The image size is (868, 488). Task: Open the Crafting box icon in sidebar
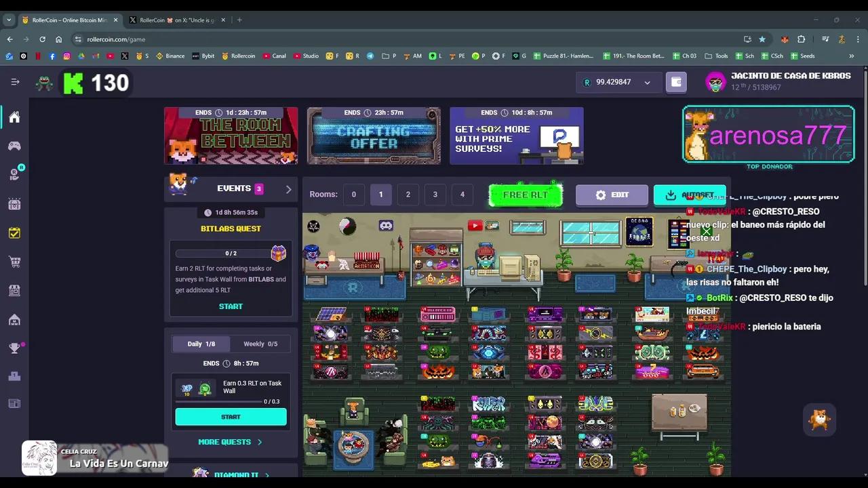[14, 203]
